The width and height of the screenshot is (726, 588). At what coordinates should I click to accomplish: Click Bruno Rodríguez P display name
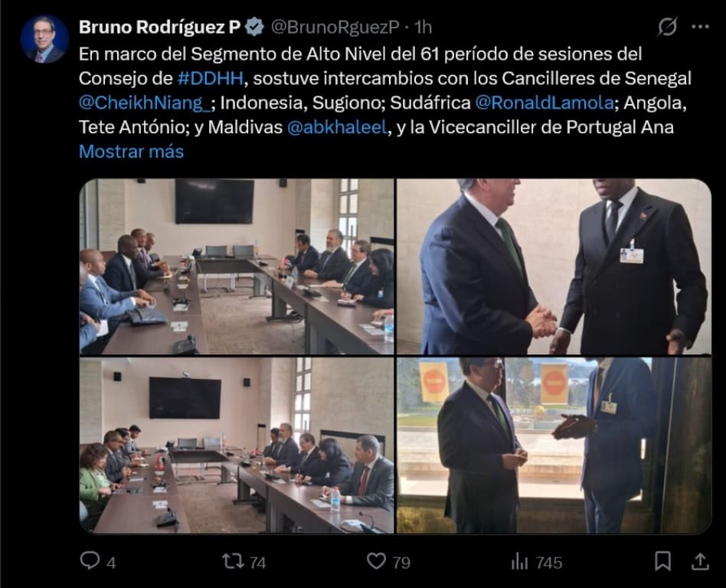(x=160, y=28)
